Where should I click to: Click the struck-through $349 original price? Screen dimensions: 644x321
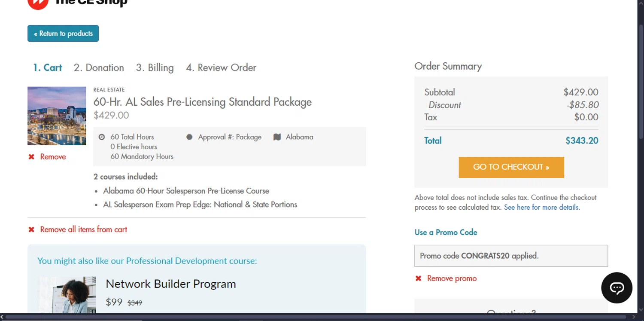135,303
